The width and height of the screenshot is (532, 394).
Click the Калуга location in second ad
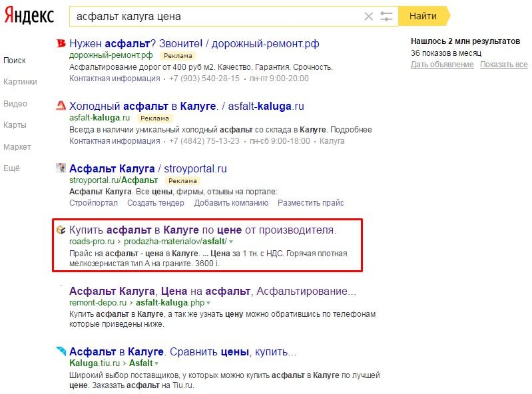point(332,140)
